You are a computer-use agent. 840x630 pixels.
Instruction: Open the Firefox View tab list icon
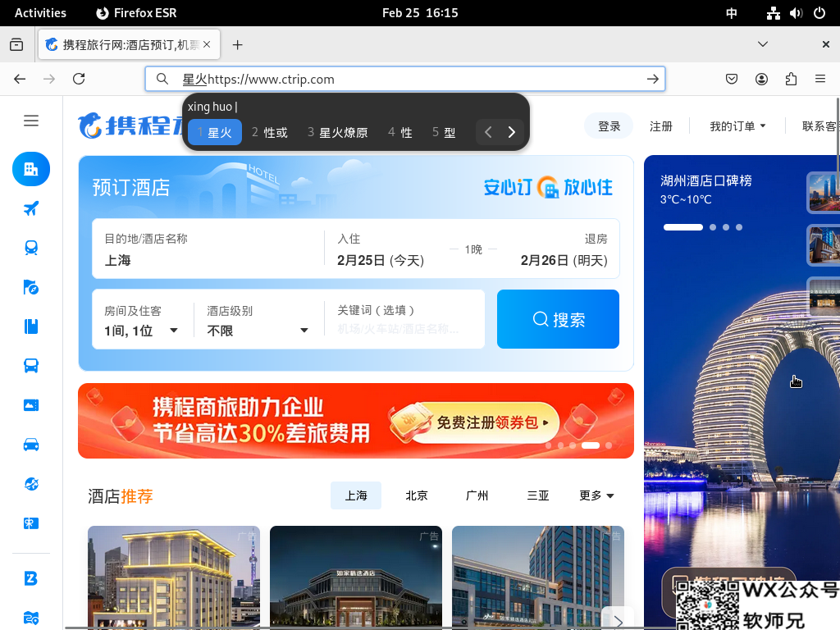(x=16, y=44)
